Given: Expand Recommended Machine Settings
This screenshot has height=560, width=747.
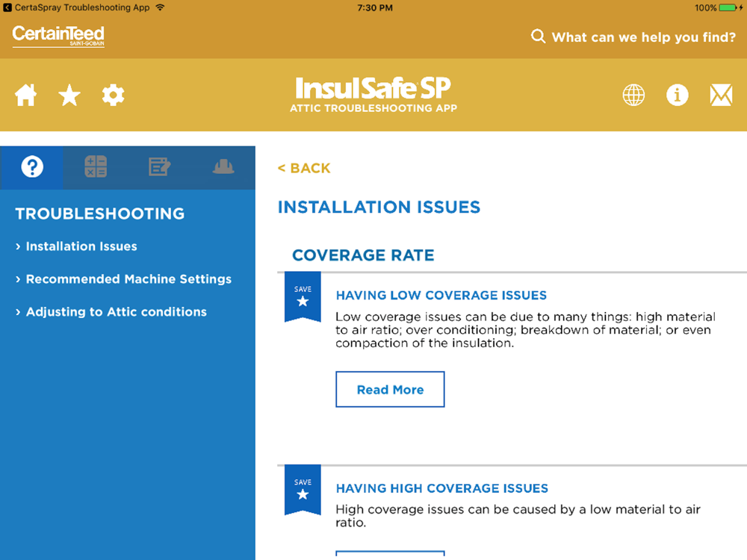Looking at the screenshot, I should click(x=123, y=279).
